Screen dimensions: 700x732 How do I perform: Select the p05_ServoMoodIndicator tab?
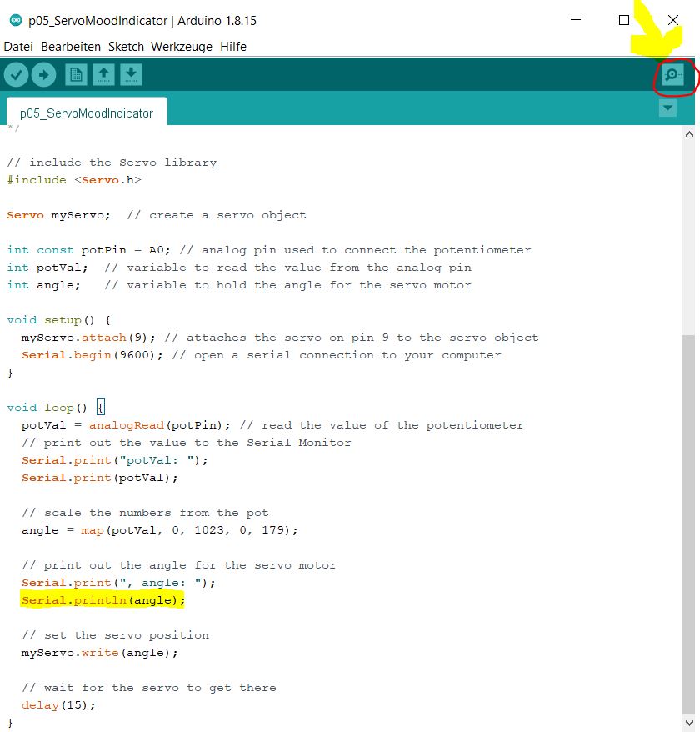pyautogui.click(x=87, y=113)
